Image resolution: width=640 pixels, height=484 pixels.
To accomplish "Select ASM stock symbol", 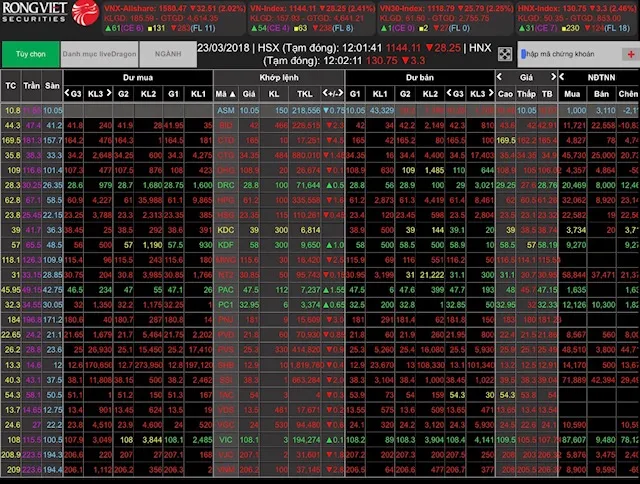I will (225, 109).
